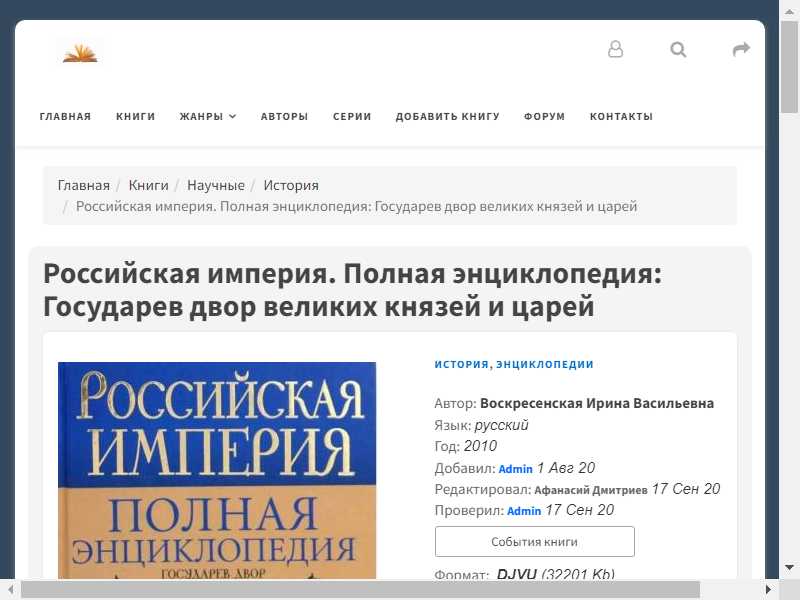Click the Admin link next to Добавил

pyautogui.click(x=515, y=469)
